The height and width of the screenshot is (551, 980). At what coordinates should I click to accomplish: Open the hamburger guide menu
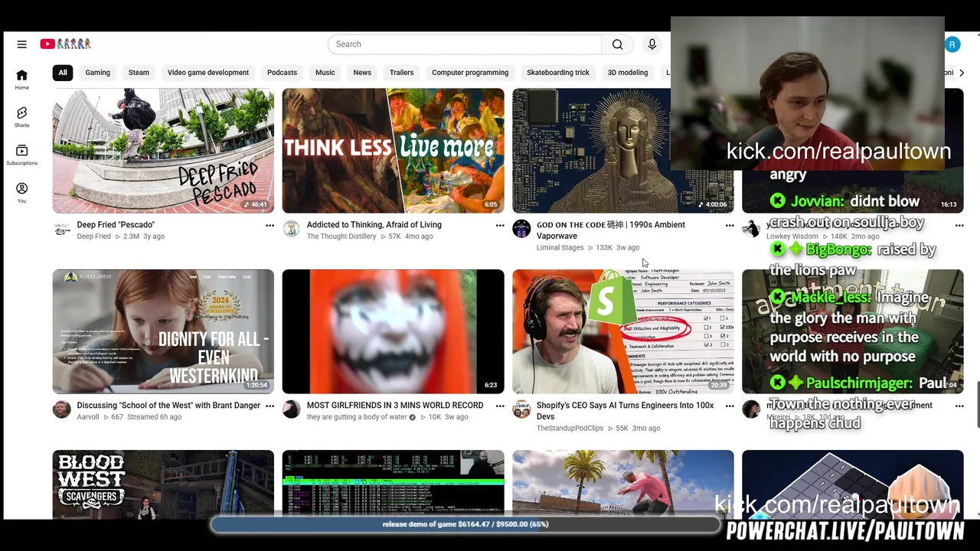coord(21,44)
